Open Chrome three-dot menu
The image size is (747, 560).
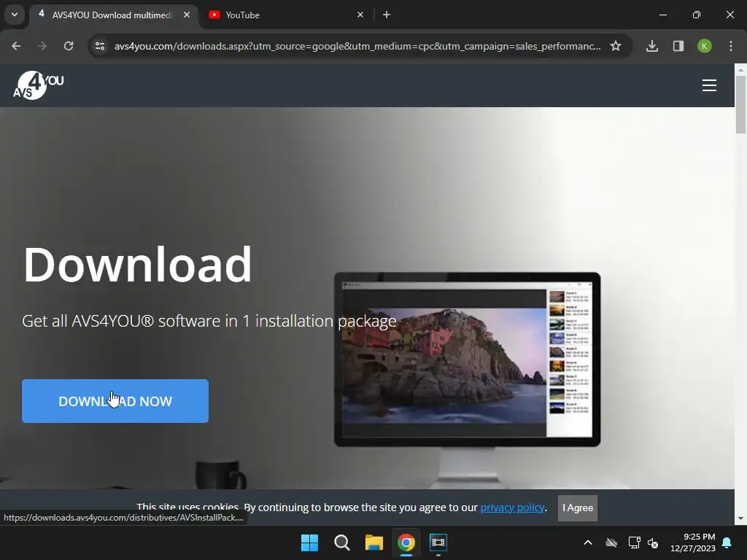(x=731, y=46)
